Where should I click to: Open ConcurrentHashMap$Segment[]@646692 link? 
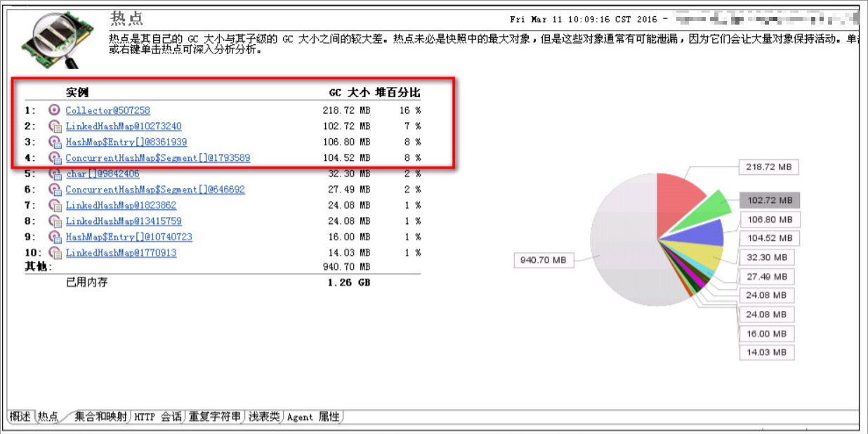[155, 190]
